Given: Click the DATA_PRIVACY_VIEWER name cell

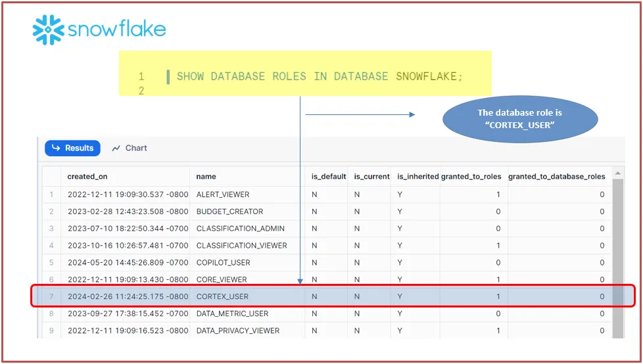Looking at the screenshot, I should click(x=238, y=331).
